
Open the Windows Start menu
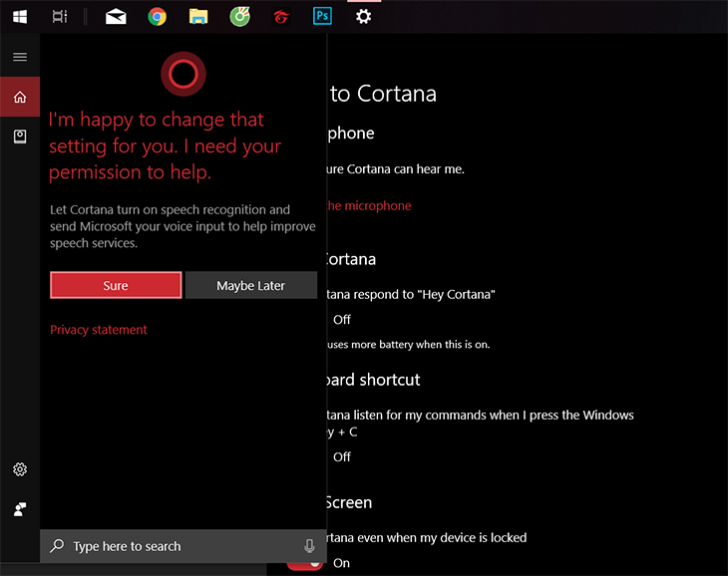(20, 17)
